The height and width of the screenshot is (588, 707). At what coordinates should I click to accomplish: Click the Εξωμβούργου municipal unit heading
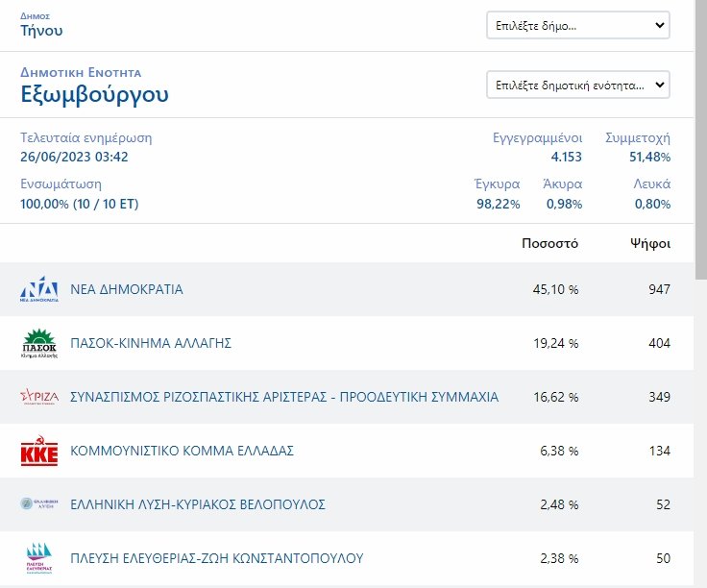pyautogui.click(x=94, y=94)
